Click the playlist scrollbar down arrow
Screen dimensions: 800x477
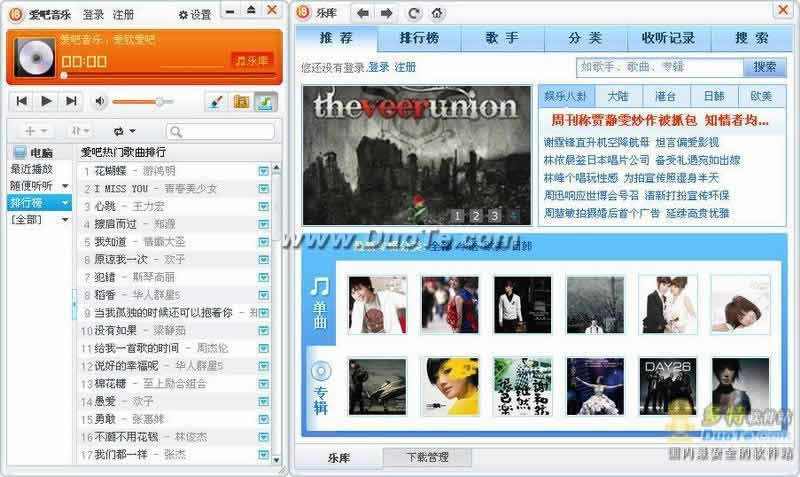(276, 460)
